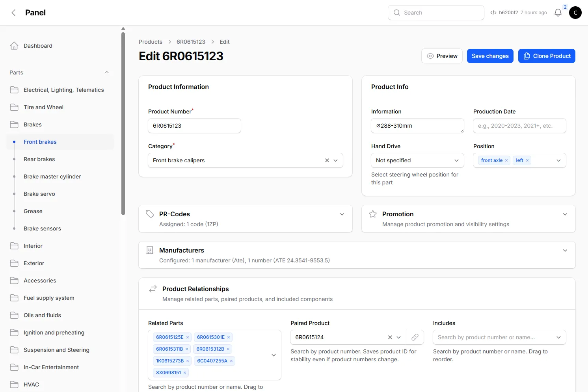Open Brake master cylinder category

(60, 176)
